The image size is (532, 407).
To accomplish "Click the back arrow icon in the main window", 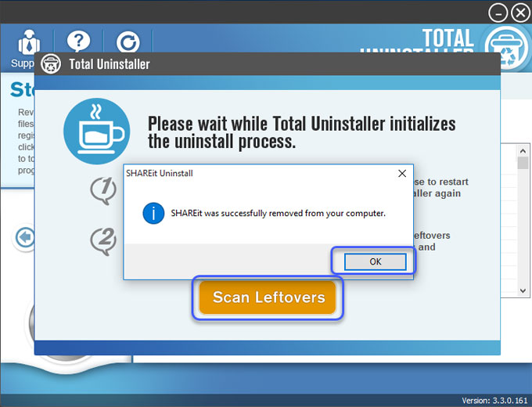I will click(x=24, y=237).
